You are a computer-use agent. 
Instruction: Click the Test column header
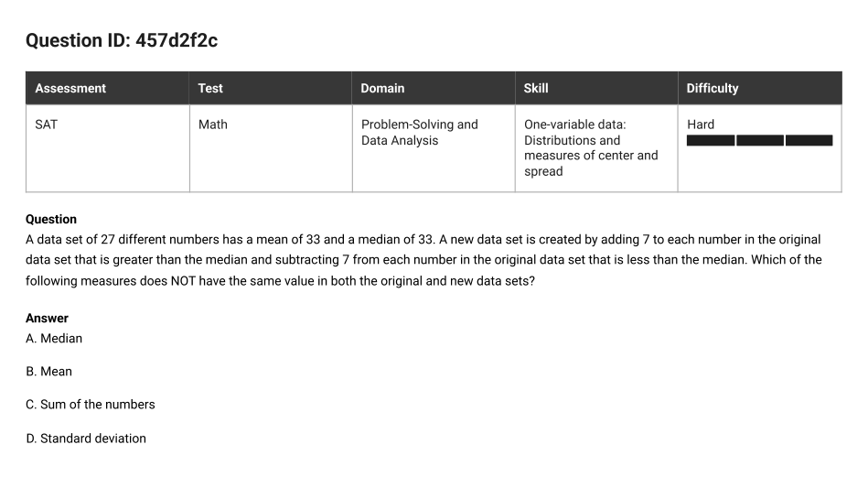click(x=270, y=88)
